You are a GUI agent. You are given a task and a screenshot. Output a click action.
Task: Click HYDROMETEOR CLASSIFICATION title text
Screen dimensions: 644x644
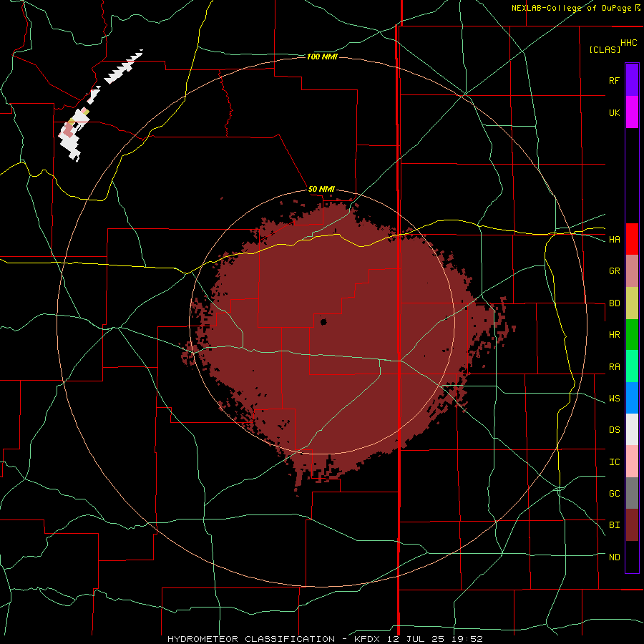[x=251, y=639]
